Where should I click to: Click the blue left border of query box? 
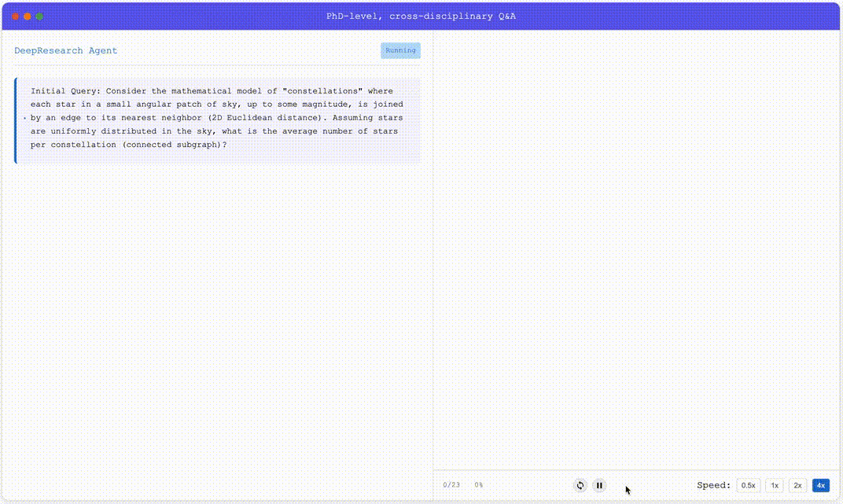(x=15, y=120)
